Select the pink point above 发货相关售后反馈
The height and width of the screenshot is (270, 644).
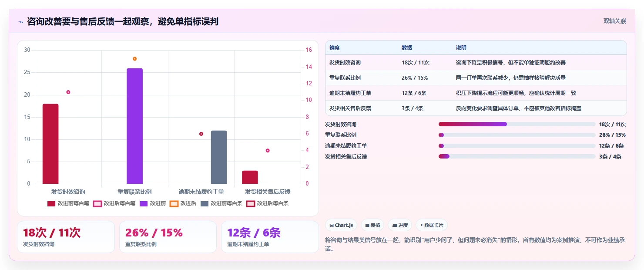268,151
